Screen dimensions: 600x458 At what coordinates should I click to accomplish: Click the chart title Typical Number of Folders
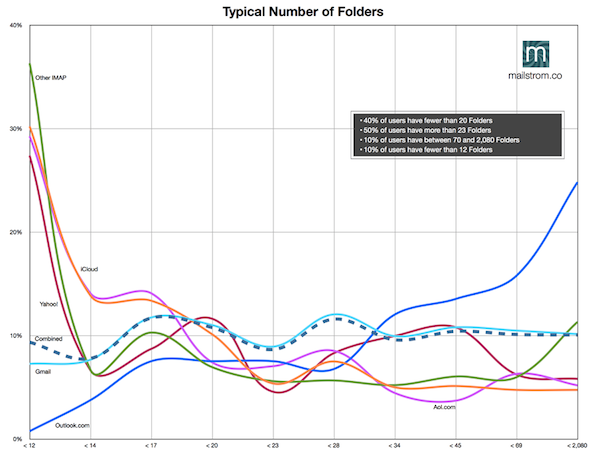[300, 11]
